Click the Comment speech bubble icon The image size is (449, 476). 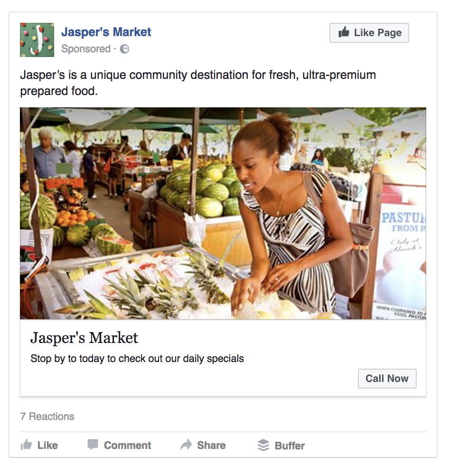[x=93, y=445]
